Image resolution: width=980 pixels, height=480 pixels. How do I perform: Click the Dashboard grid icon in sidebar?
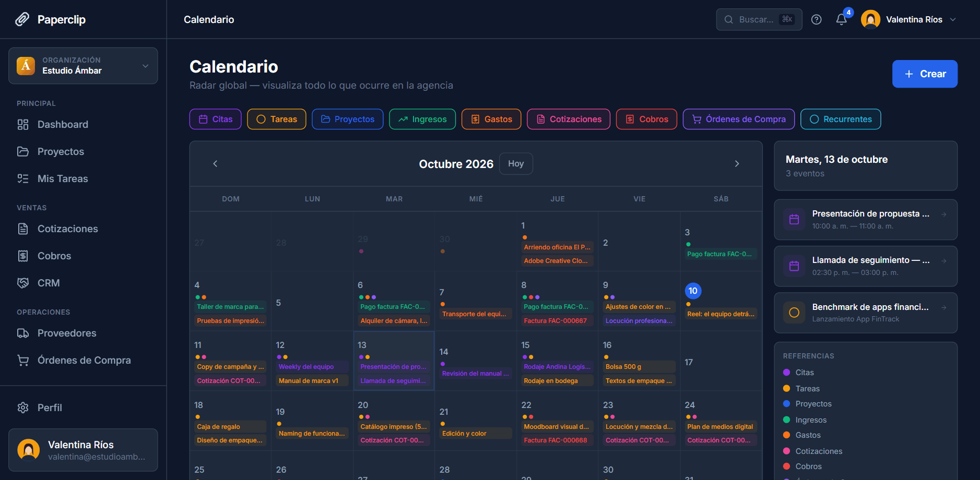pyautogui.click(x=23, y=124)
